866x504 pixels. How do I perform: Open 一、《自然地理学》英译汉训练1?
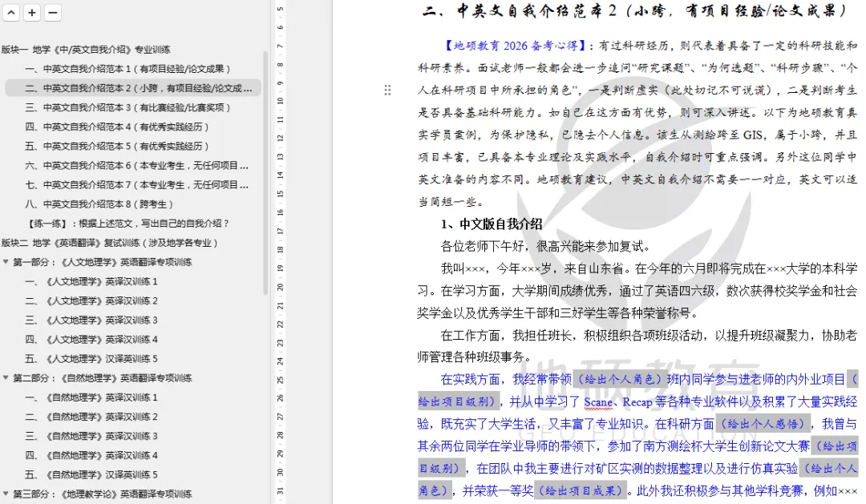[x=91, y=397]
